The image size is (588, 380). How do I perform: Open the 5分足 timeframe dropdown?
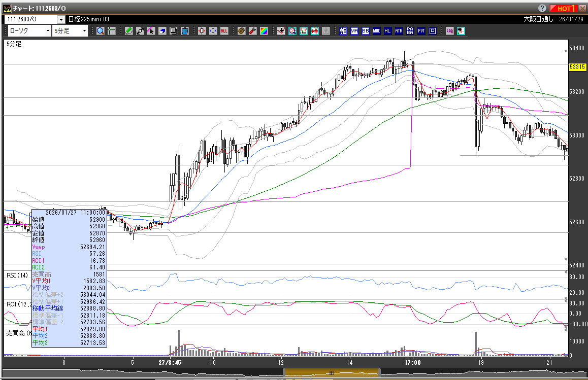point(84,31)
